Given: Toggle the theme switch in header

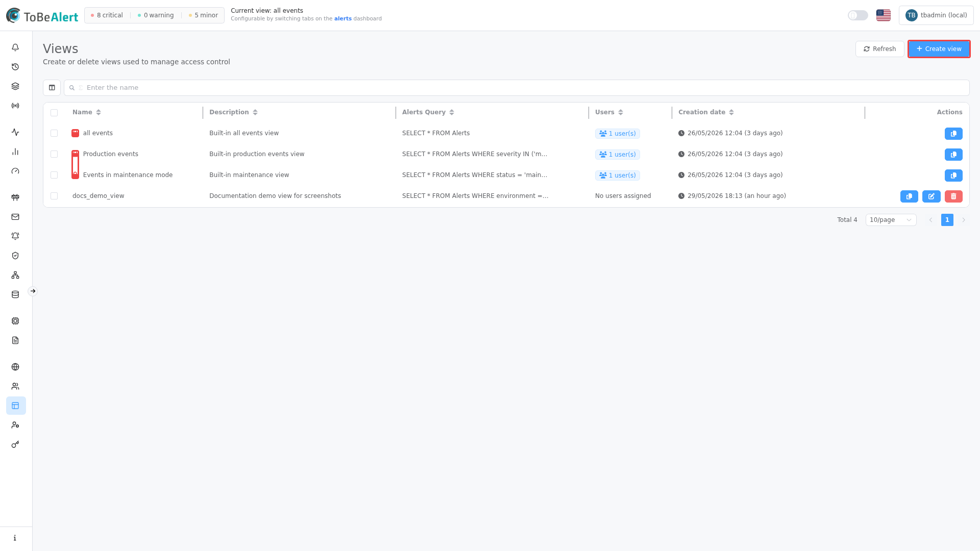Looking at the screenshot, I should click(858, 15).
